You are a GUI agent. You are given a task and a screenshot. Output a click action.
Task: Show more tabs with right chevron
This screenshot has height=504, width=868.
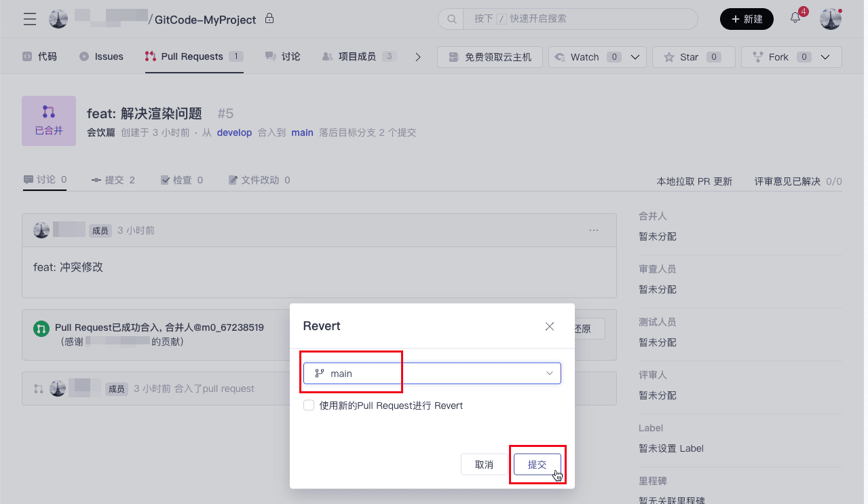pyautogui.click(x=418, y=57)
